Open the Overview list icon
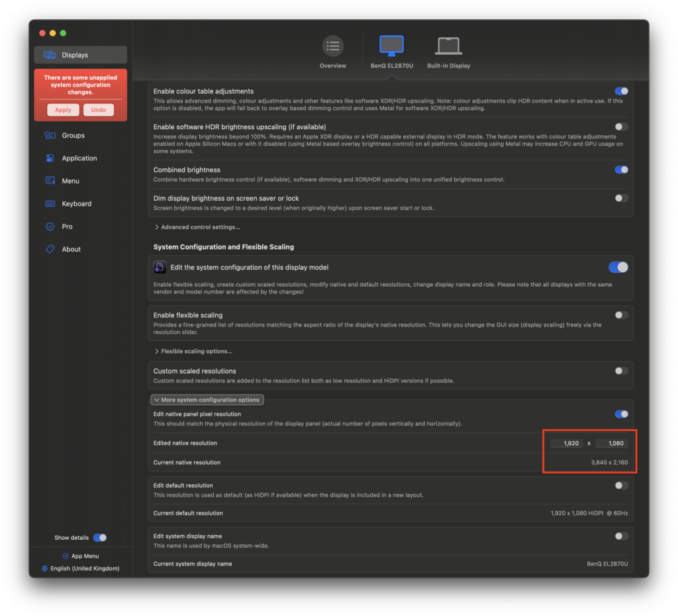The image size is (678, 616). [x=332, y=46]
